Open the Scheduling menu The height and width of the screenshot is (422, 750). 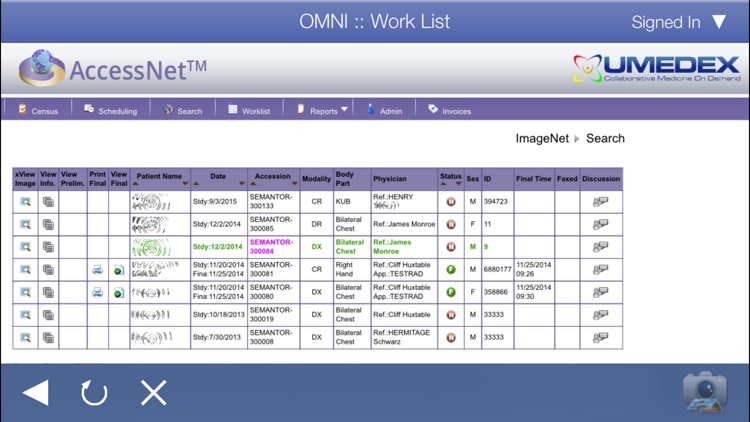(x=110, y=111)
